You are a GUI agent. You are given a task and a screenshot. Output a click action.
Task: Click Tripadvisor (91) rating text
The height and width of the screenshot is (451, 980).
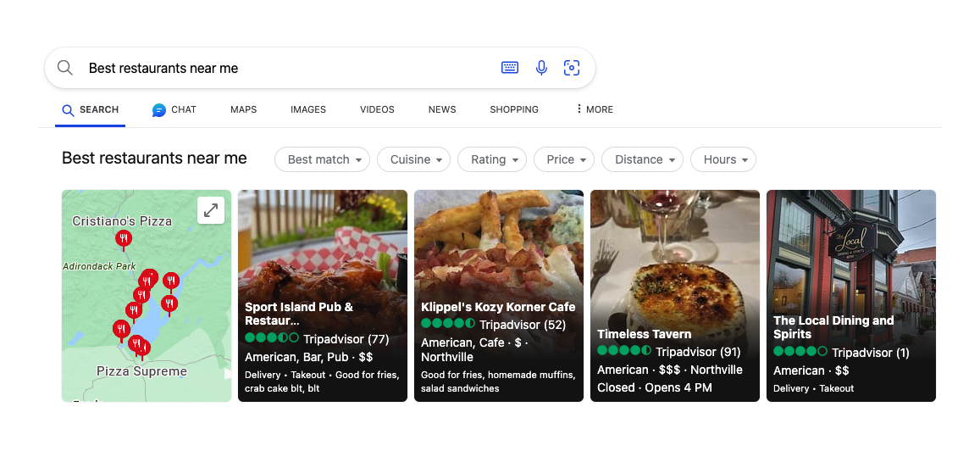coord(699,352)
